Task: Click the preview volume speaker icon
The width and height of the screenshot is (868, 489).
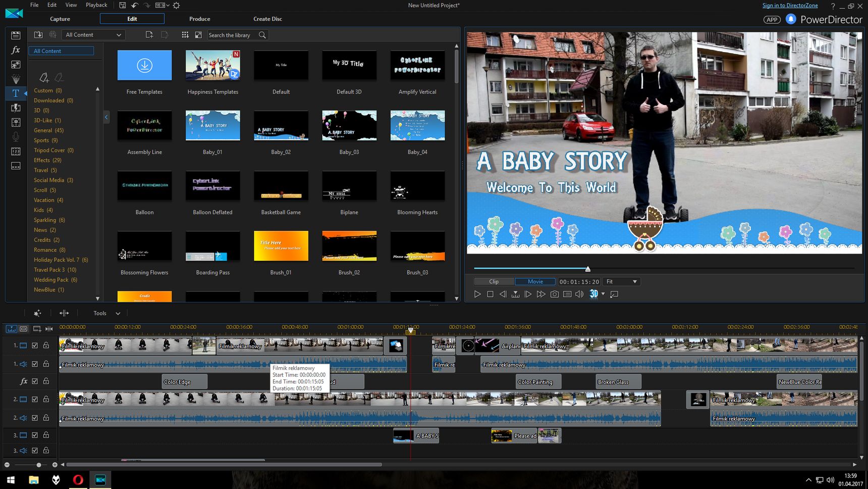Action: coord(579,294)
